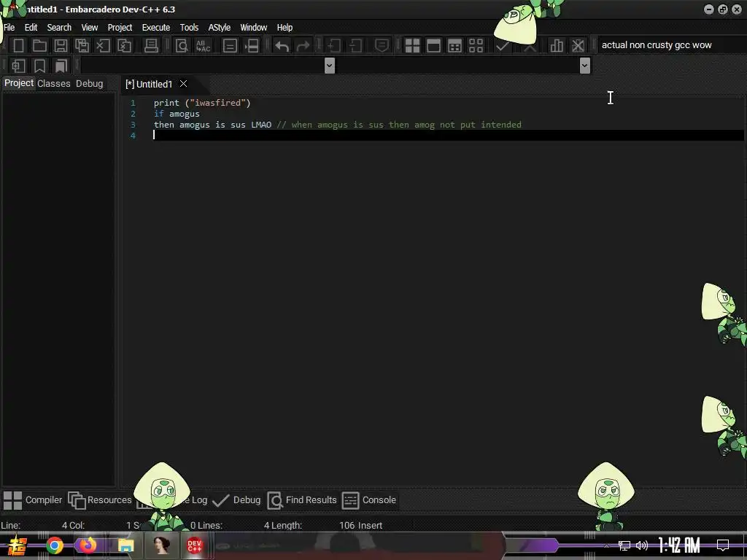This screenshot has height=560, width=747.
Task: Open the notification center tray icon
Action: (x=723, y=545)
